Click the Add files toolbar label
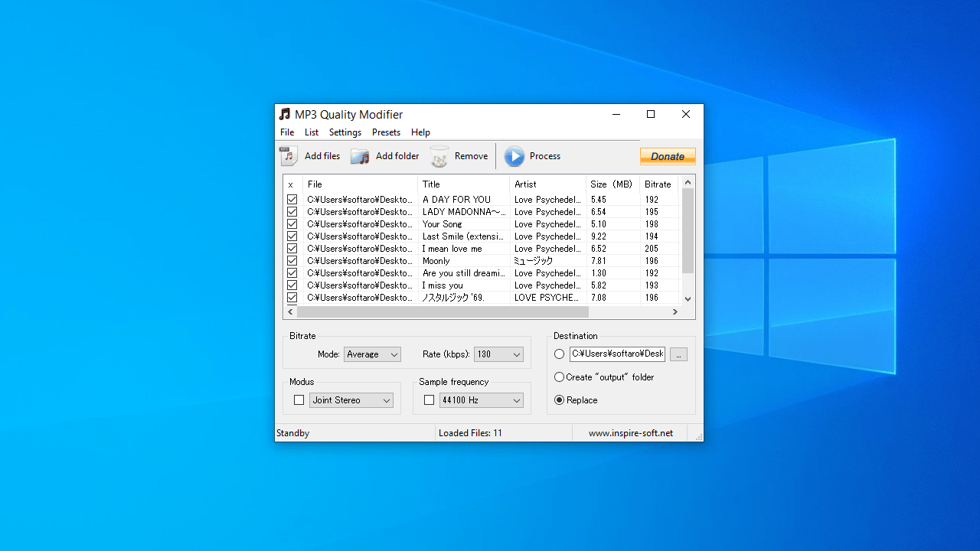The image size is (980, 551). 322,156
